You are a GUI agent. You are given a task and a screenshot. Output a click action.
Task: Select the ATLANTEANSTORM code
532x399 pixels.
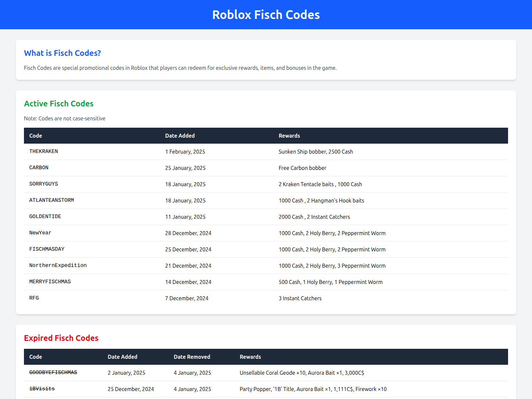tap(52, 200)
